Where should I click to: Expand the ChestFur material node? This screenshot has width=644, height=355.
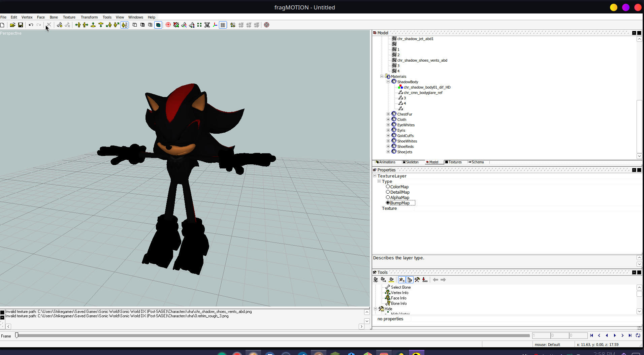coord(388,114)
